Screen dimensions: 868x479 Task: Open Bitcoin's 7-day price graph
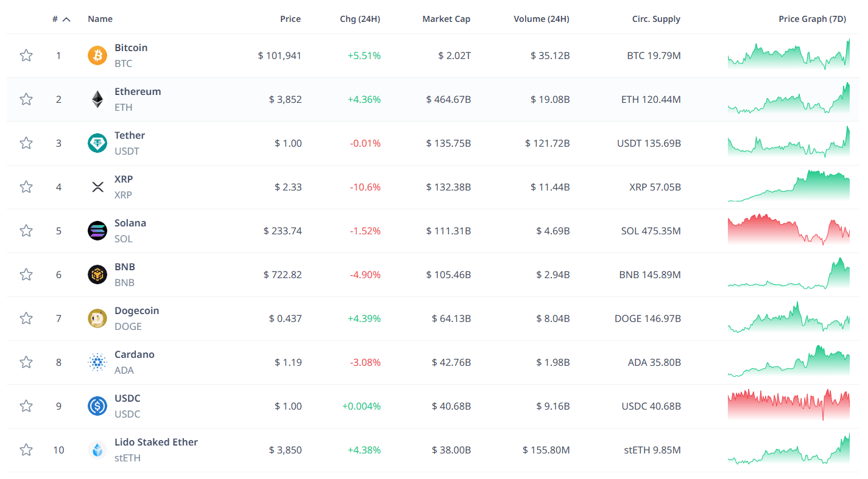click(x=789, y=54)
